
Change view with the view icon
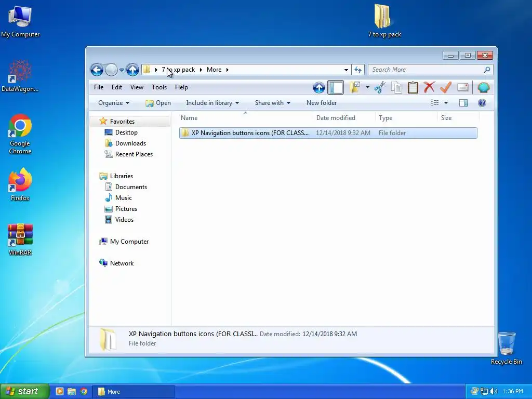pos(435,103)
